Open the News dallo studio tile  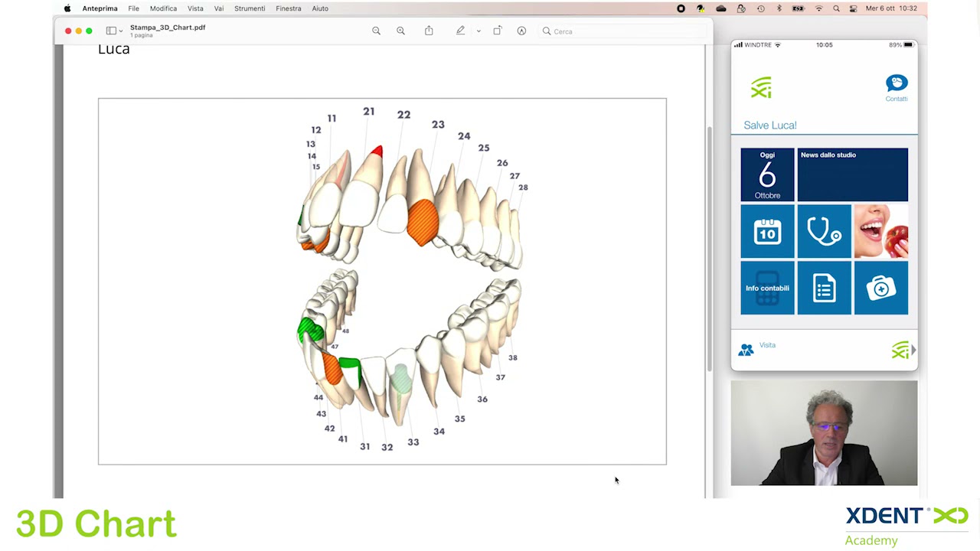pos(853,175)
